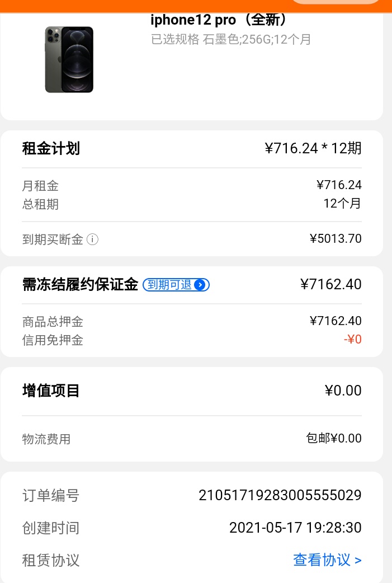Tap the 租赁协议 label
The height and width of the screenshot is (583, 392).
coord(51,560)
